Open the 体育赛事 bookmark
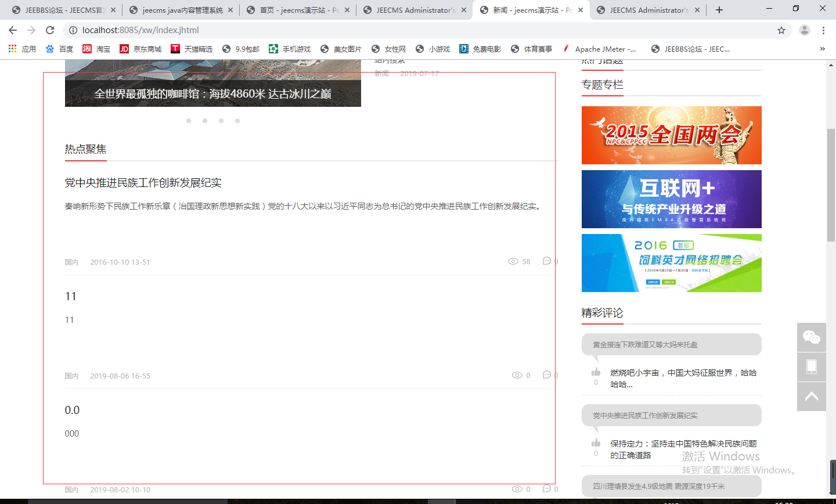The width and height of the screenshot is (836, 504). pos(531,49)
